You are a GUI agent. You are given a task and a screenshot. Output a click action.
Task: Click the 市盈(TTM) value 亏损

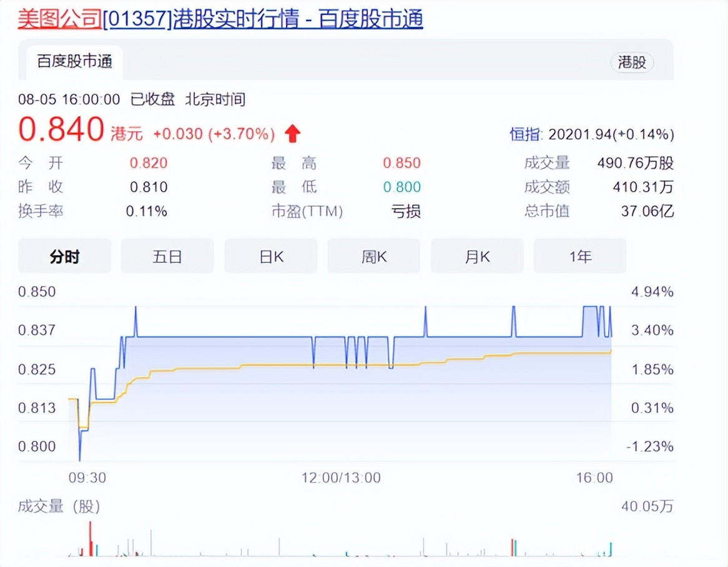tap(406, 211)
